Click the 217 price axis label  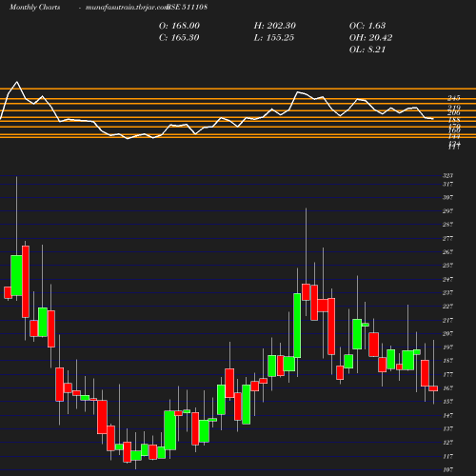pos(447,320)
